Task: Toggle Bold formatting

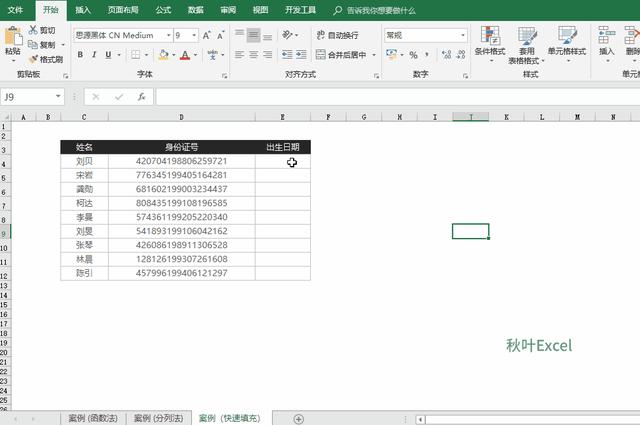Action: coord(80,55)
